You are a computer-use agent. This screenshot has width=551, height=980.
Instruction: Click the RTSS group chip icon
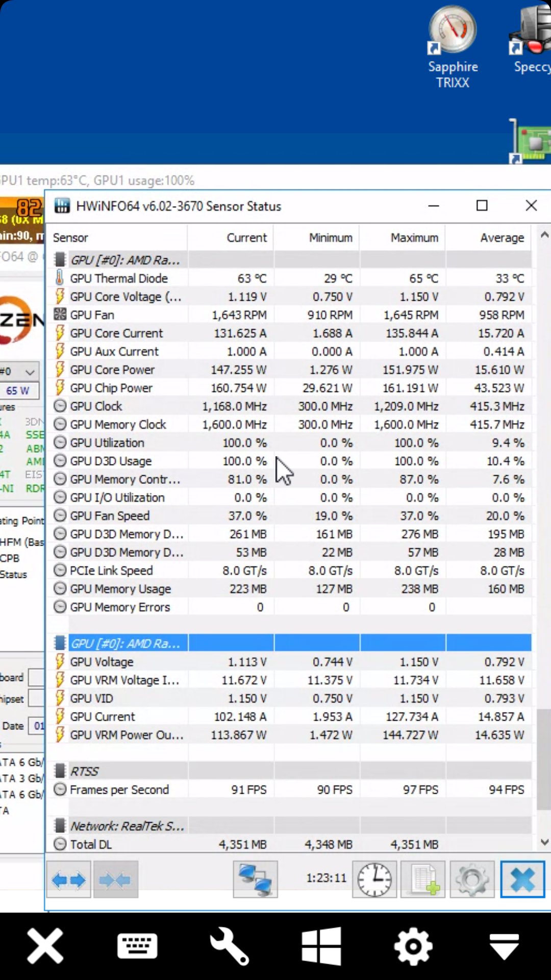tap(60, 771)
